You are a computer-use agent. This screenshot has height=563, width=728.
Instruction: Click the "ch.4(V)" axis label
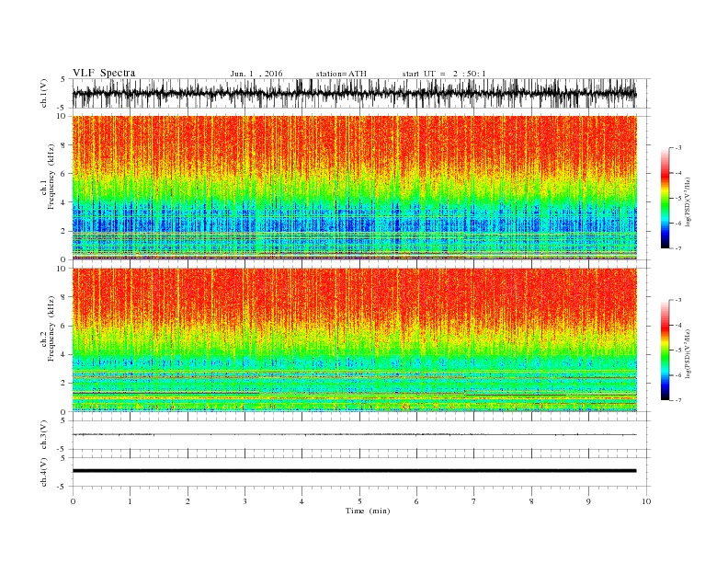click(44, 472)
